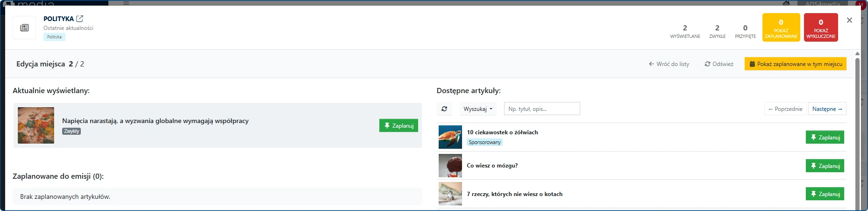
Task: Click the scrollbar up arrow
Action: coord(857,53)
